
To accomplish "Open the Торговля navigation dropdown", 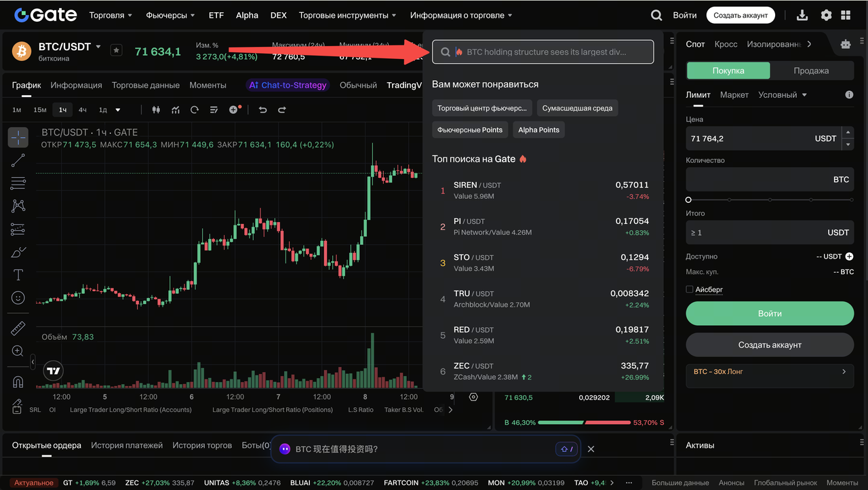I will pyautogui.click(x=111, y=15).
